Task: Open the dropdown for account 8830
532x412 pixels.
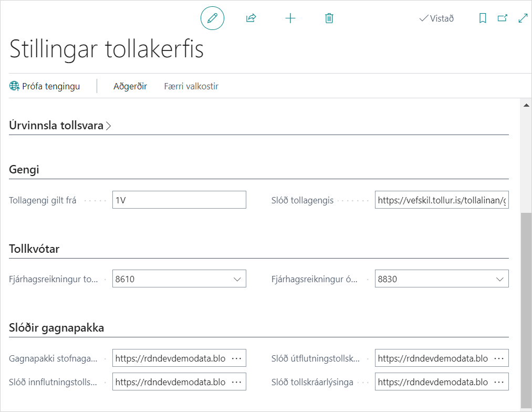Action: click(x=499, y=279)
